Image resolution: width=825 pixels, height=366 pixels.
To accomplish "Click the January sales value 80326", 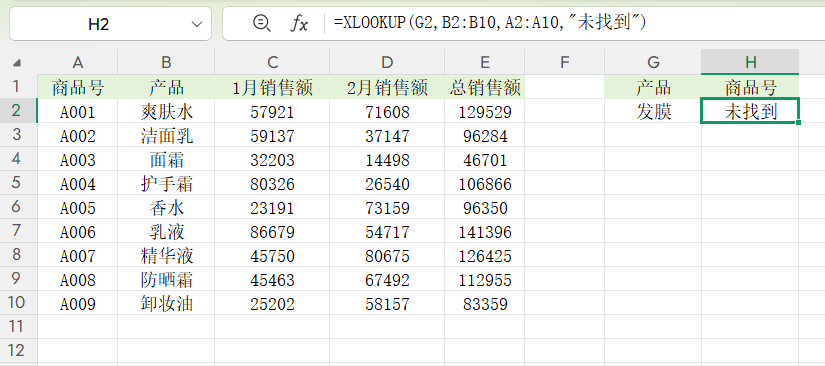I will click(x=272, y=184).
